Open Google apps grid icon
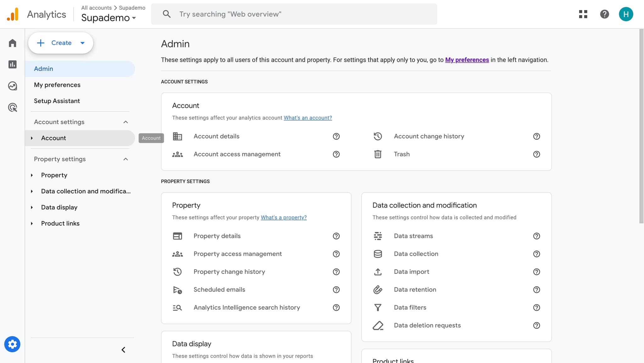The width and height of the screenshot is (644, 363). (583, 14)
